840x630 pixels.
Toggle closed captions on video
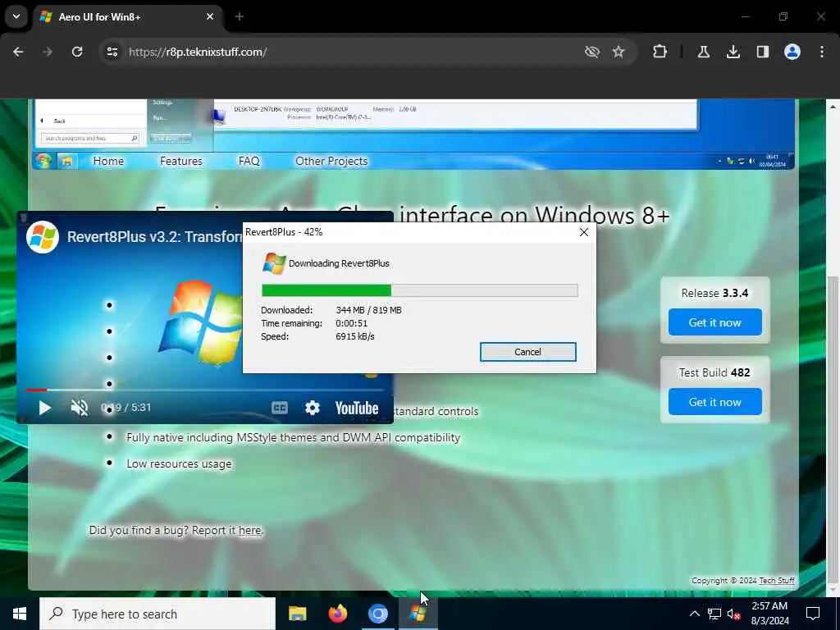280,408
